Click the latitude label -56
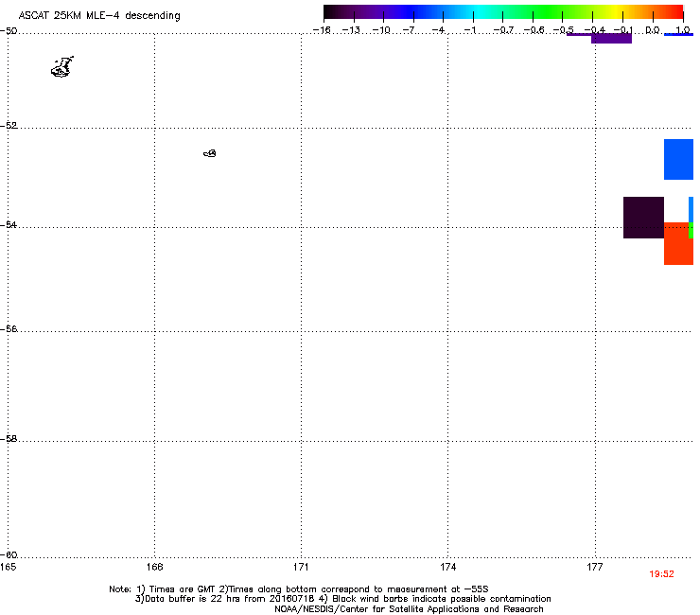 click(x=9, y=329)
